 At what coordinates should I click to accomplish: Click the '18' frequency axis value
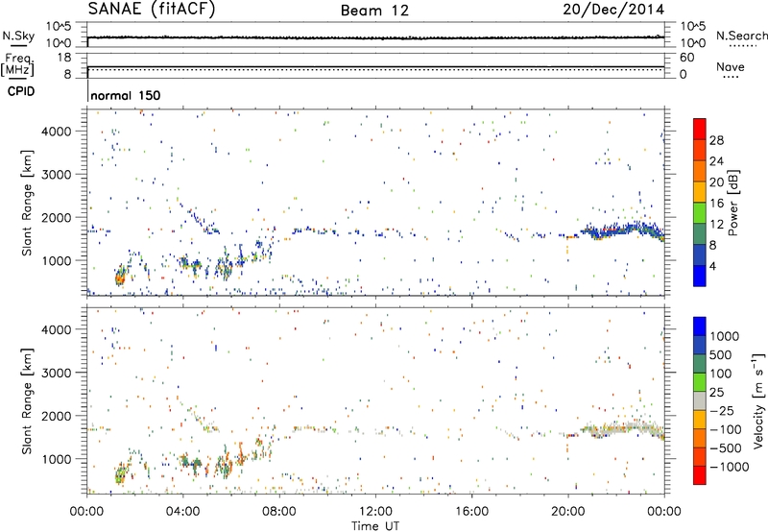[x=64, y=58]
